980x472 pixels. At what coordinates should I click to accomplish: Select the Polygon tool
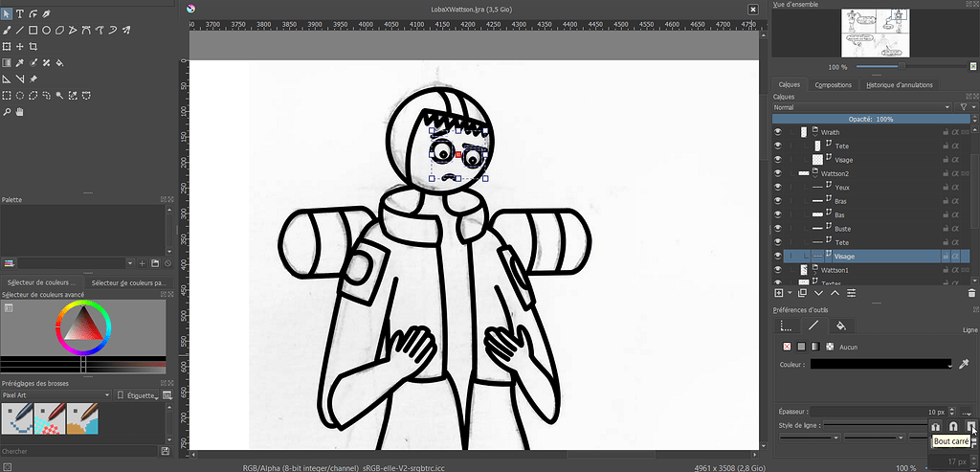click(x=59, y=30)
